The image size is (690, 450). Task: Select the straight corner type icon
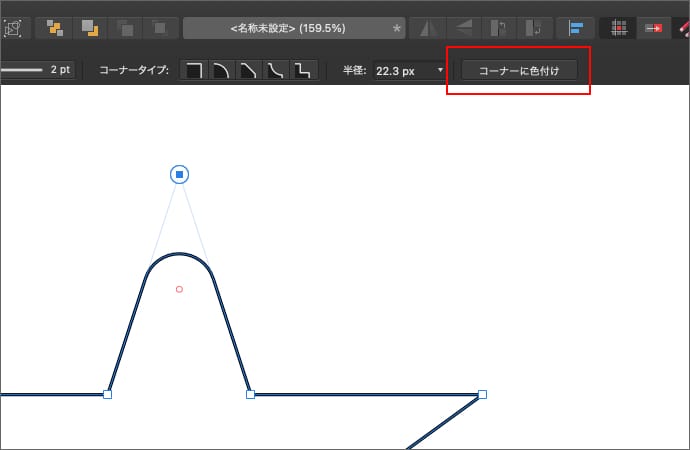[194, 71]
